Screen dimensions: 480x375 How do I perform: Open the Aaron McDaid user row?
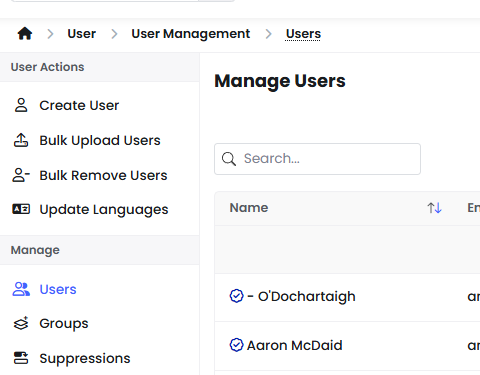coord(347,346)
